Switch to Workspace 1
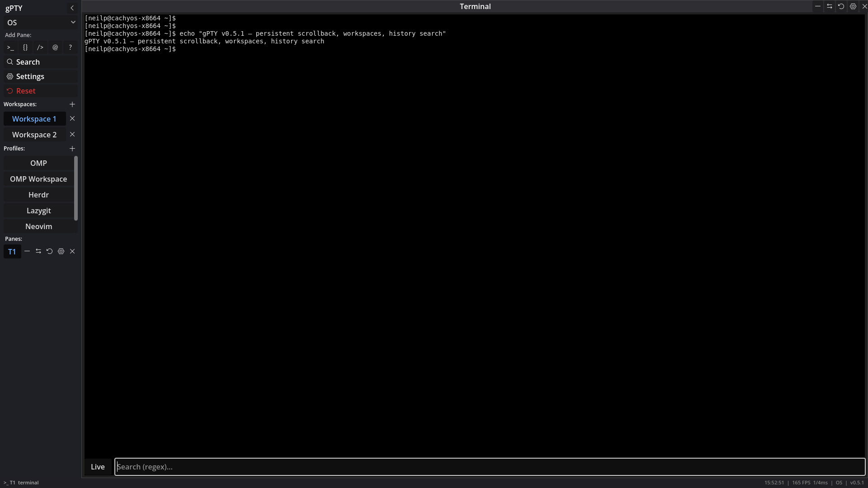868x488 pixels. coord(34,119)
